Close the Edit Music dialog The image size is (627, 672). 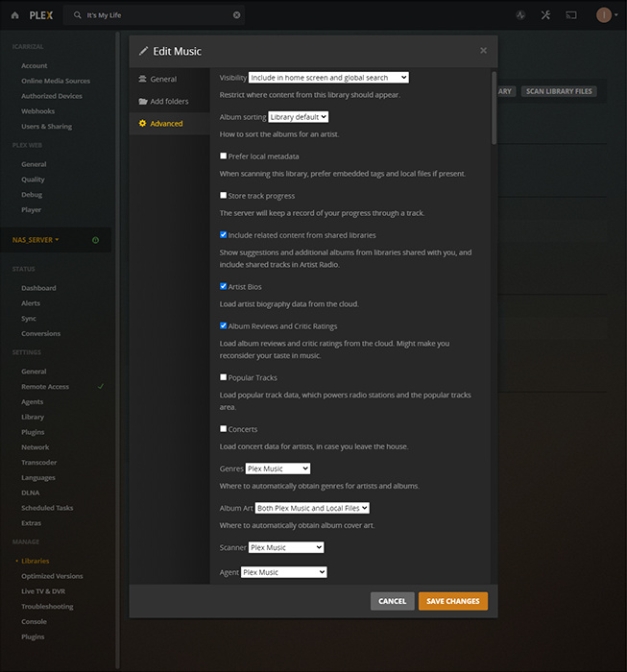pos(483,51)
